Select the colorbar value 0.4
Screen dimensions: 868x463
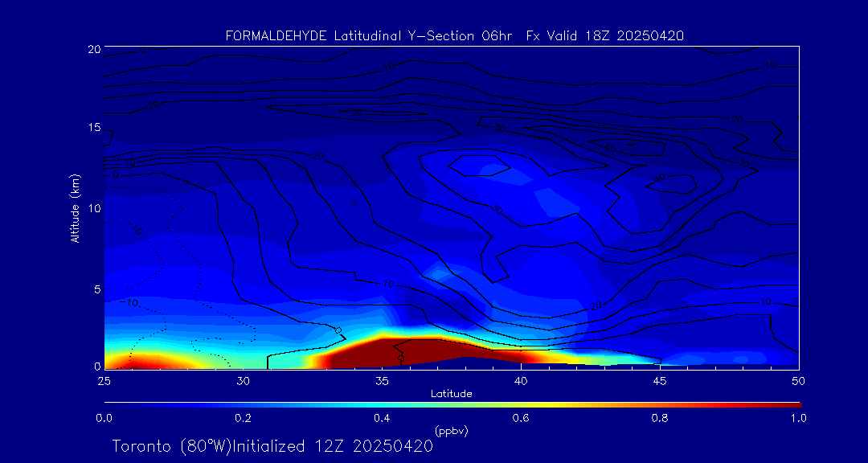(382, 418)
